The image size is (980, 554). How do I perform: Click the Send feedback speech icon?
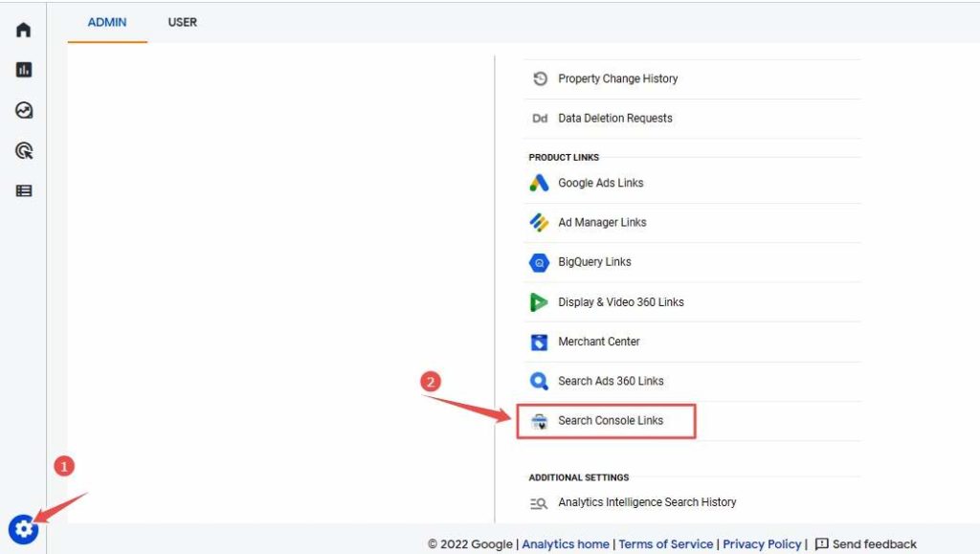[822, 544]
